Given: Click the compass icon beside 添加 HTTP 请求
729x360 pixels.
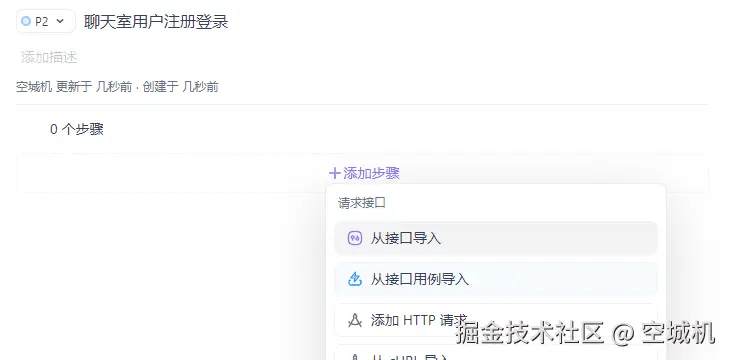Looking at the screenshot, I should coord(355,320).
